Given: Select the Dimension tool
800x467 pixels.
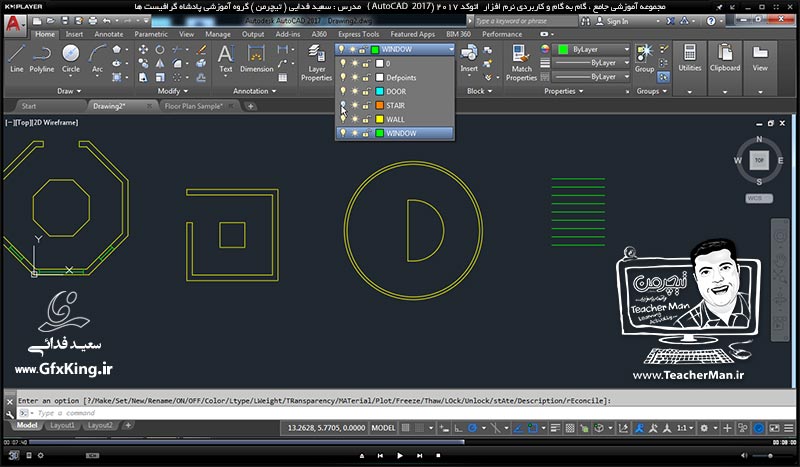Looking at the screenshot, I should [x=257, y=59].
